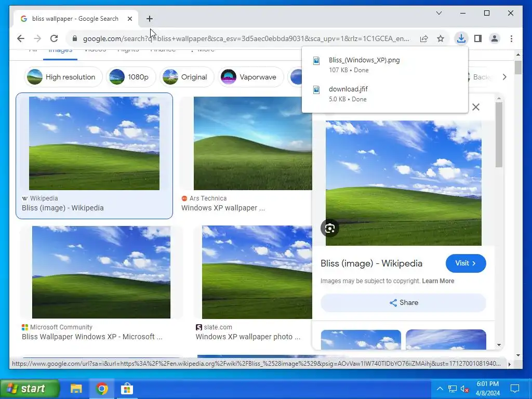Viewport: 532px width, 399px height.
Task: Open Bliss_(Windows_XP).png download entry
Action: tap(385, 65)
